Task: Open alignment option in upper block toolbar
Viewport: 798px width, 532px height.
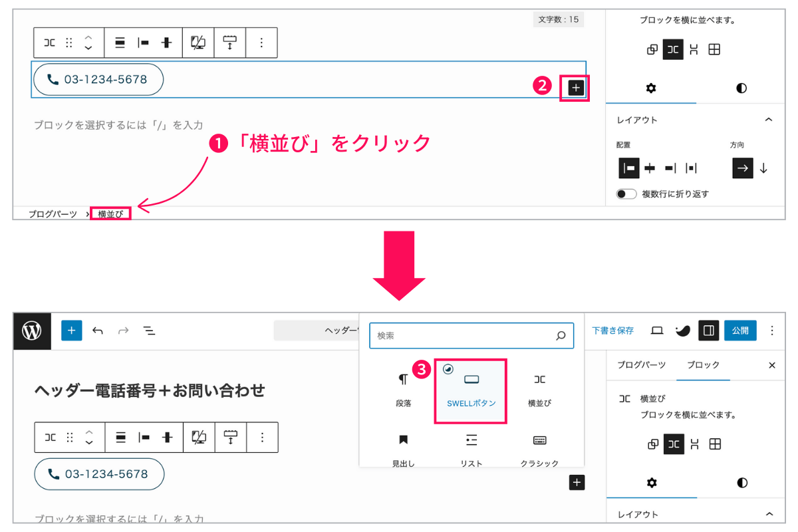Action: 120,43
